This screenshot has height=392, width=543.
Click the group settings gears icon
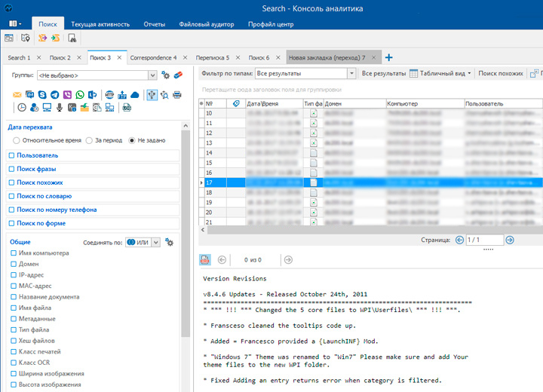pyautogui.click(x=165, y=75)
